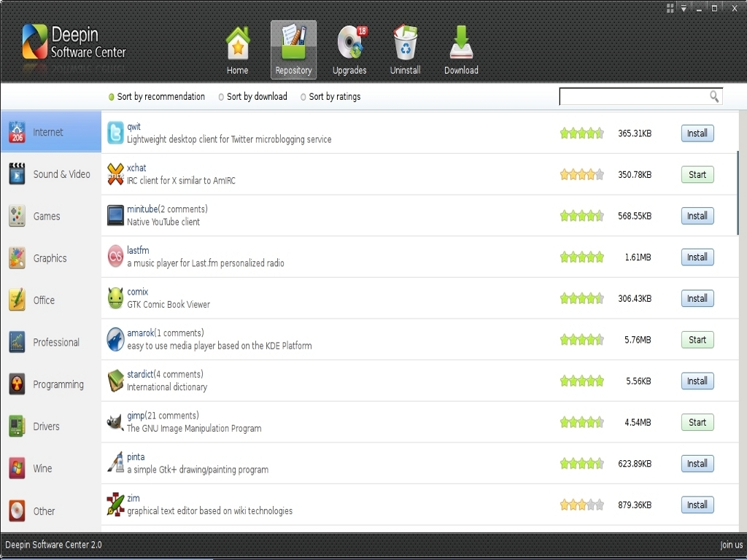Install the stardict dictionary
Viewport: 747px width, 560px height.
tap(697, 381)
